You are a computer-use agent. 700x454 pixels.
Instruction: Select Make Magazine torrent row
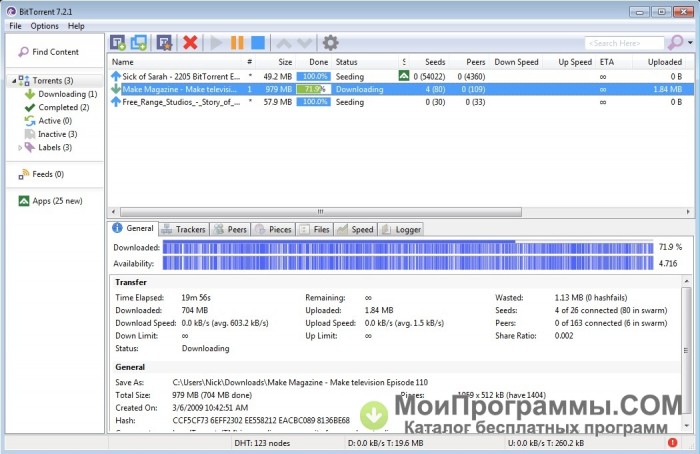pos(400,89)
